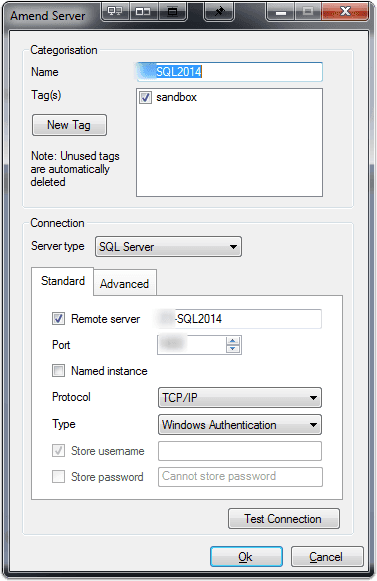The image size is (377, 581).
Task: Close the Amend Server dialog
Action: pyautogui.click(x=345, y=11)
